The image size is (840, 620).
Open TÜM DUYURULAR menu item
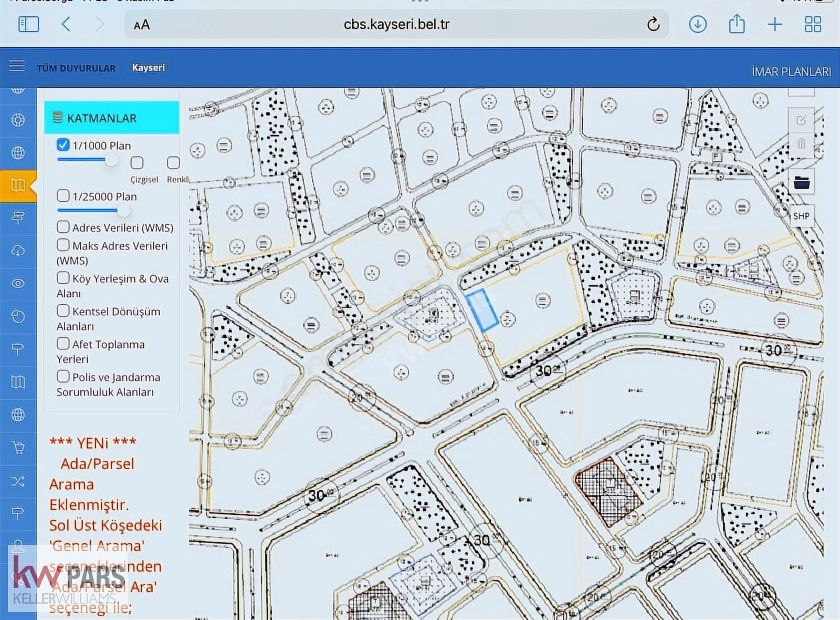point(76,68)
